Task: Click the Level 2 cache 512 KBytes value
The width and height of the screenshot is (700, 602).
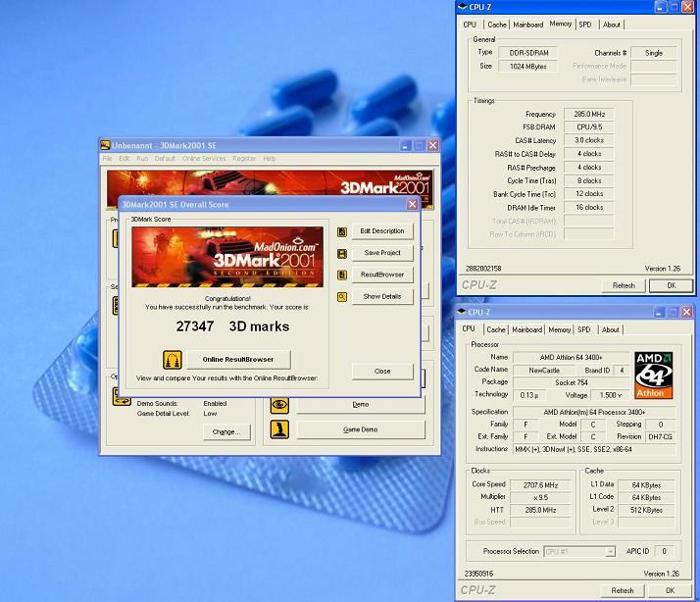Action: click(646, 510)
